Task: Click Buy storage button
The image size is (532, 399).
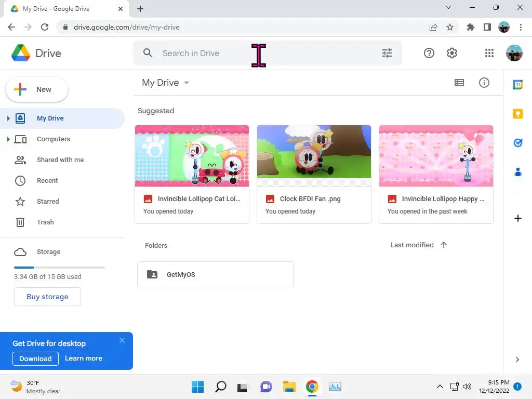Action: point(47,297)
